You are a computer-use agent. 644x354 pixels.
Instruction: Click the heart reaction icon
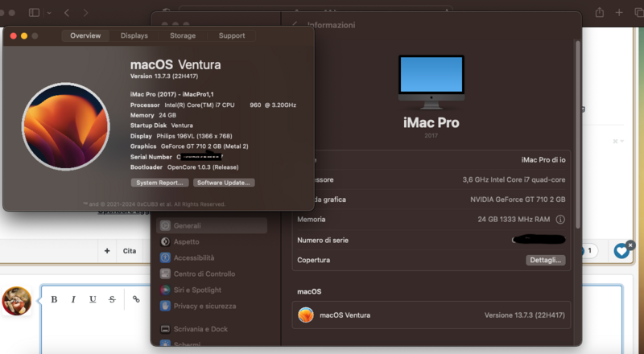pyautogui.click(x=621, y=251)
